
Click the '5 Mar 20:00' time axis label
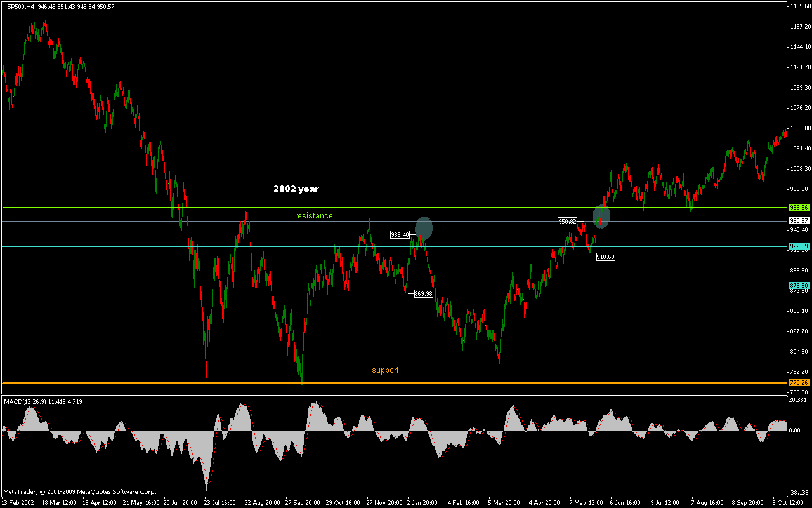tap(504, 502)
